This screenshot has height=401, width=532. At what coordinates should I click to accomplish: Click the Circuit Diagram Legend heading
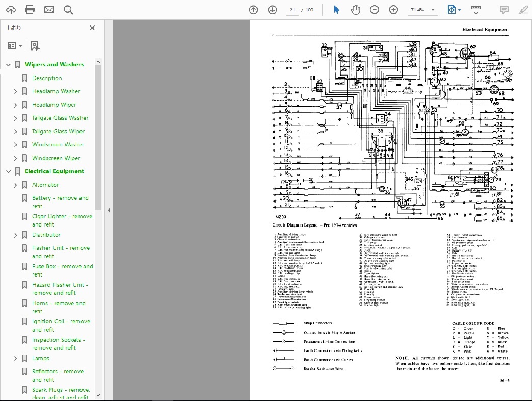tap(314, 225)
